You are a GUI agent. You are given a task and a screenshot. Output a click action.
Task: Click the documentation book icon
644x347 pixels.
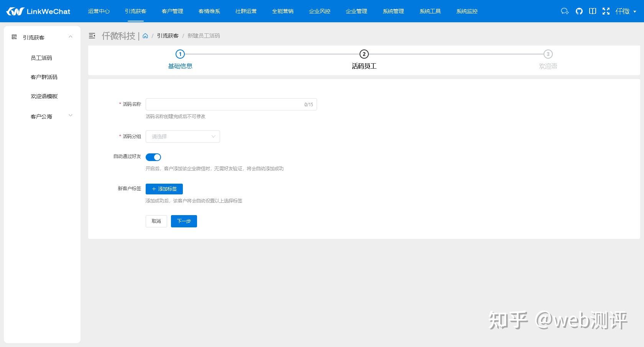[x=592, y=11]
